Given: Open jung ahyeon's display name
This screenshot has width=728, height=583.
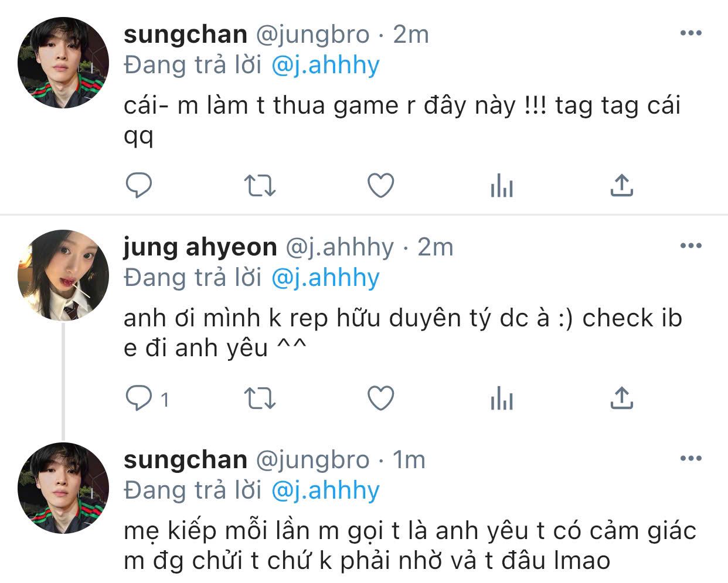Looking at the screenshot, I should (200, 247).
